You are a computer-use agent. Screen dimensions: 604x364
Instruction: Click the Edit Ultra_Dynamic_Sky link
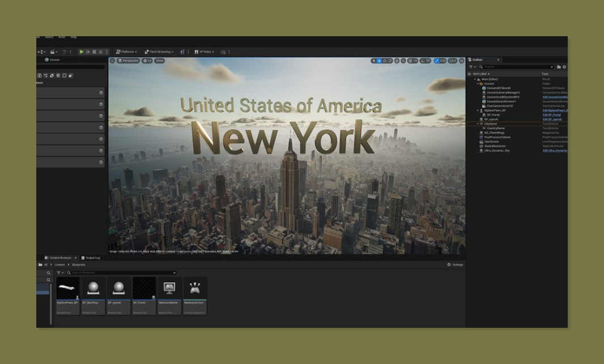pos(555,151)
